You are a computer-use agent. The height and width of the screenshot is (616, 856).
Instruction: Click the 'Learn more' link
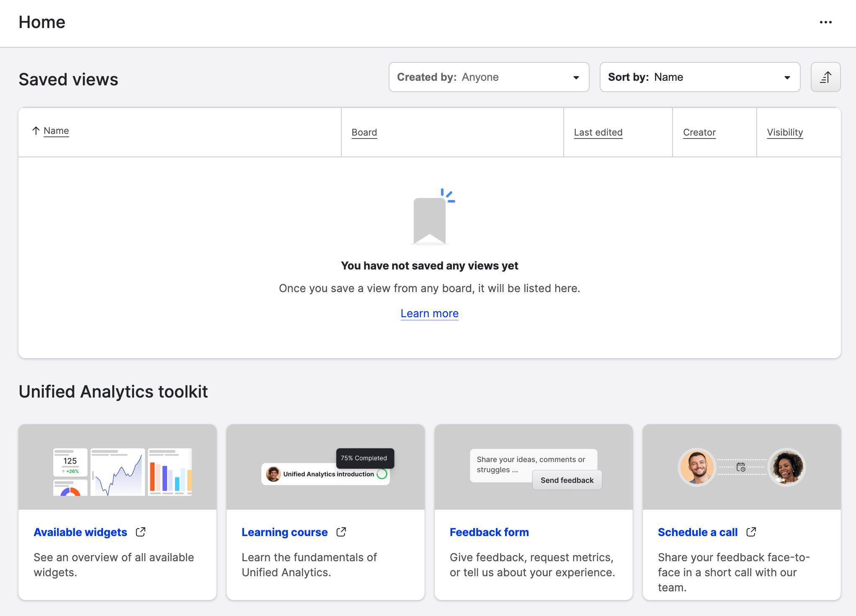point(429,313)
